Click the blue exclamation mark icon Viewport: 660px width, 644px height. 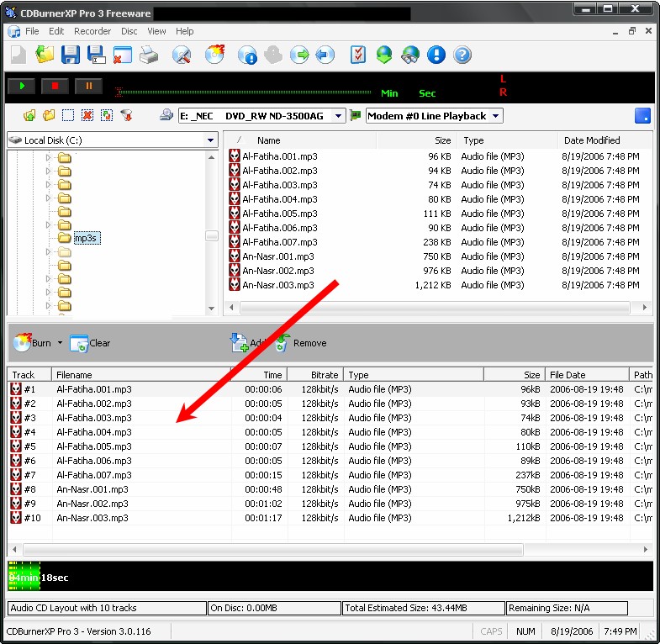pyautogui.click(x=436, y=55)
